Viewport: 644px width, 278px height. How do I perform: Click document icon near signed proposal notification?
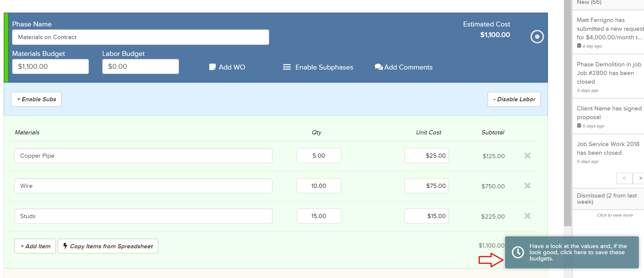coord(579,126)
